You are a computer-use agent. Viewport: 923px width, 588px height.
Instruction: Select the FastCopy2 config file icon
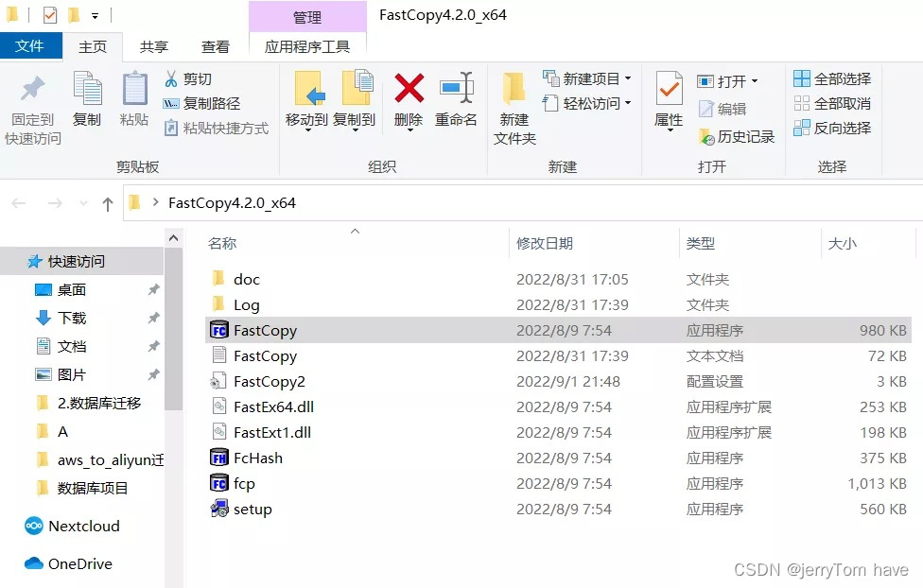click(x=219, y=381)
